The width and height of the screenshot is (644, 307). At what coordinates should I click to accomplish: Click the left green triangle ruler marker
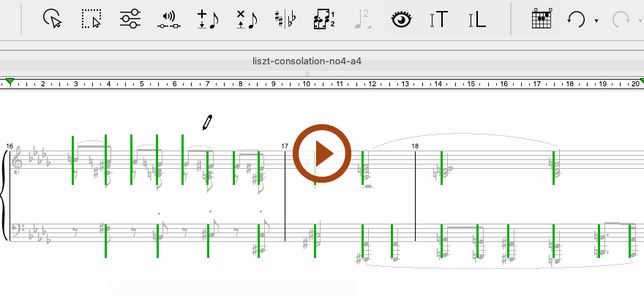pos(10,80)
